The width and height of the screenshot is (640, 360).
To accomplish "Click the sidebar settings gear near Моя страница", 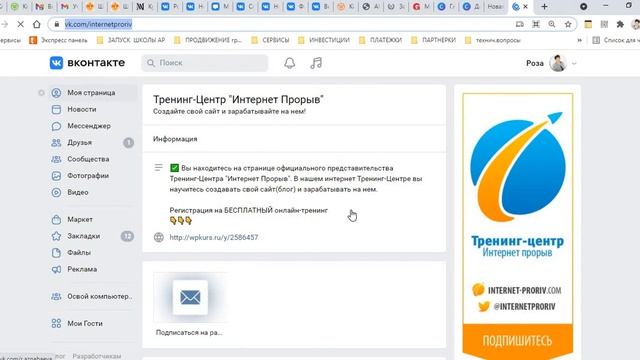I will 41,93.
